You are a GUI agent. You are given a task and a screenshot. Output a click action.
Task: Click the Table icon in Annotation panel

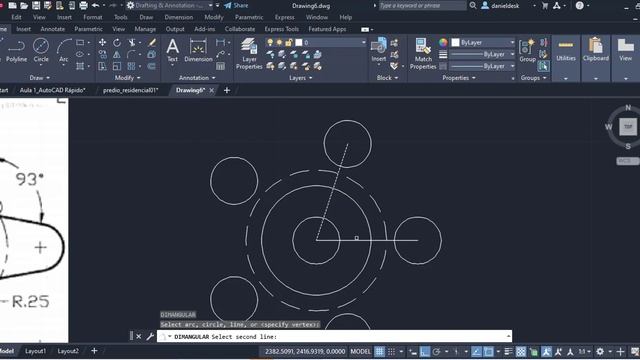coord(220,66)
